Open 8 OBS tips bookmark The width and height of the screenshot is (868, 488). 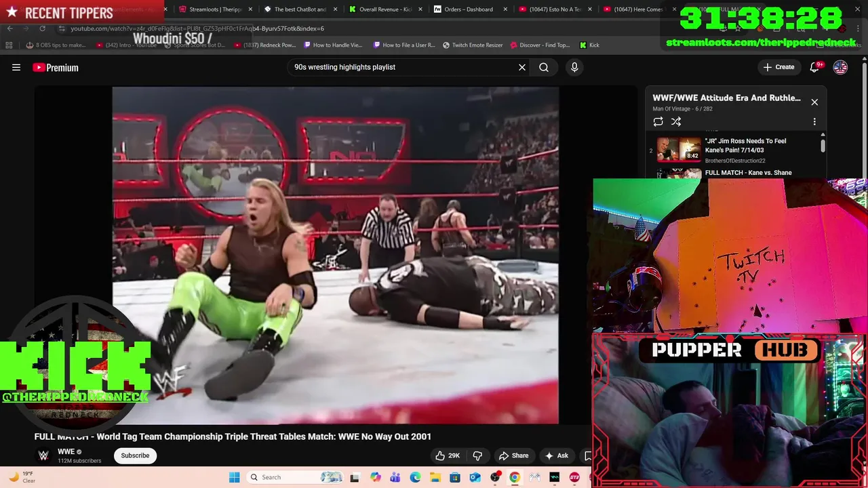[56, 45]
